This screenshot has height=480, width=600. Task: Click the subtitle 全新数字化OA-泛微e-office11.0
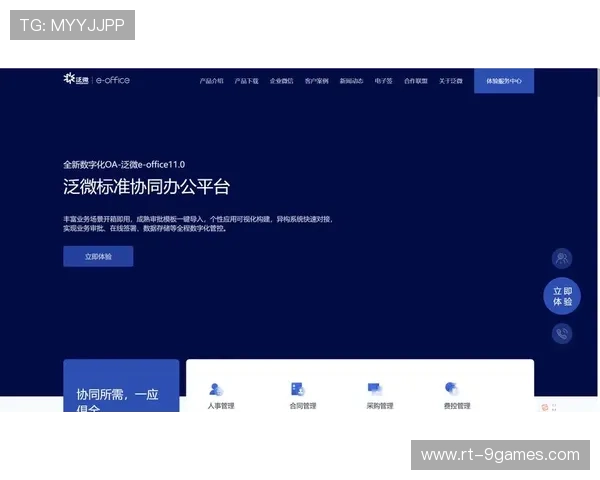(x=124, y=165)
